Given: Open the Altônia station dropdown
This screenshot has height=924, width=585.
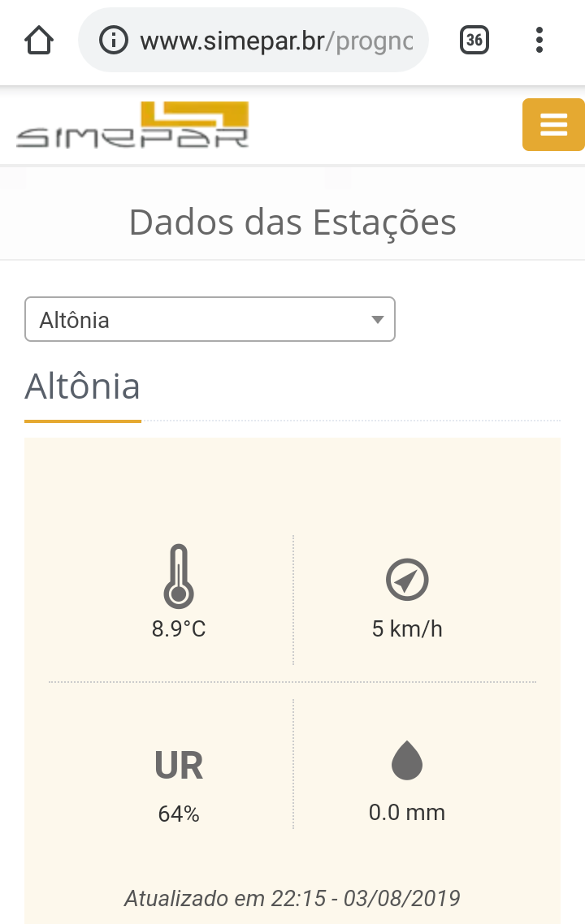Looking at the screenshot, I should point(210,319).
